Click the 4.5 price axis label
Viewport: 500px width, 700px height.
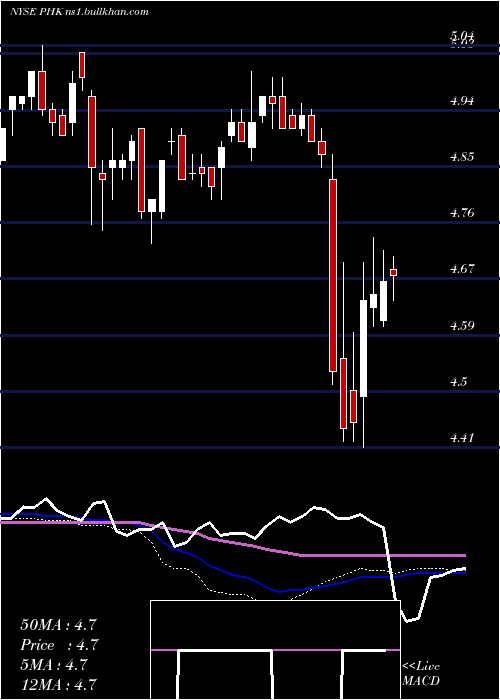(459, 381)
